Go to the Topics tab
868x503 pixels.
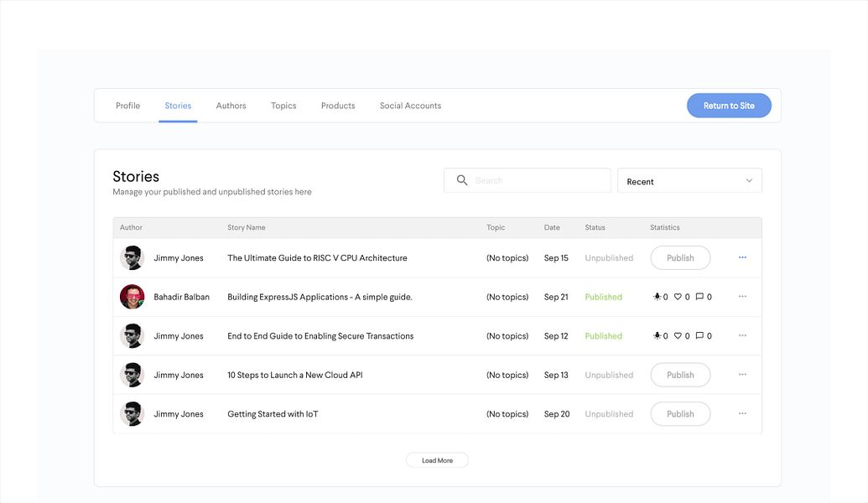[283, 106]
